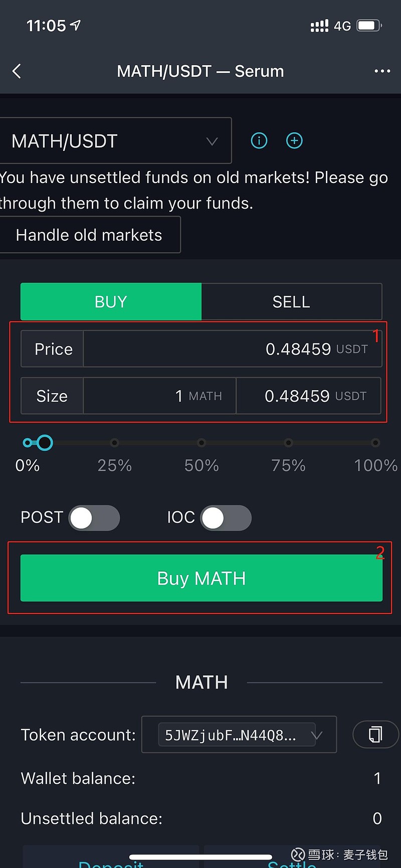Viewport: 401px width, 868px height.
Task: Switch to the SELL tab
Action: click(x=291, y=302)
